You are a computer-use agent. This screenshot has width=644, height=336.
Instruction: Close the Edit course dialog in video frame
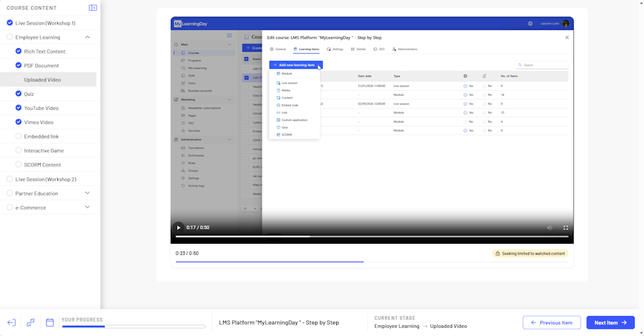coord(567,37)
